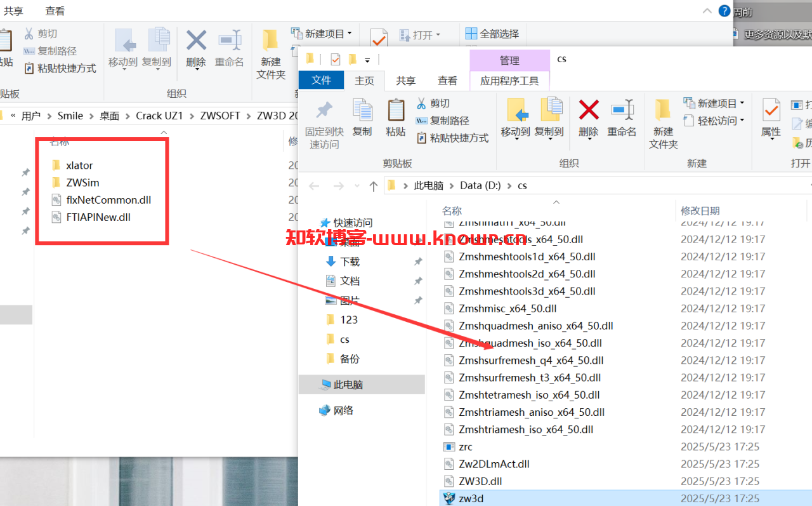Select Zmshtriamesh_iso_x64_50.dll file
Image resolution: width=812 pixels, height=506 pixels.
526,429
